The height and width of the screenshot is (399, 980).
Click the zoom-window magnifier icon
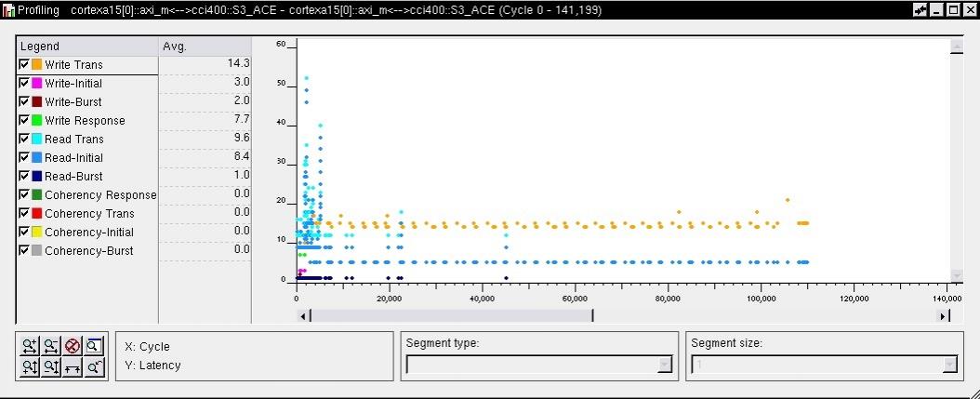click(x=94, y=345)
